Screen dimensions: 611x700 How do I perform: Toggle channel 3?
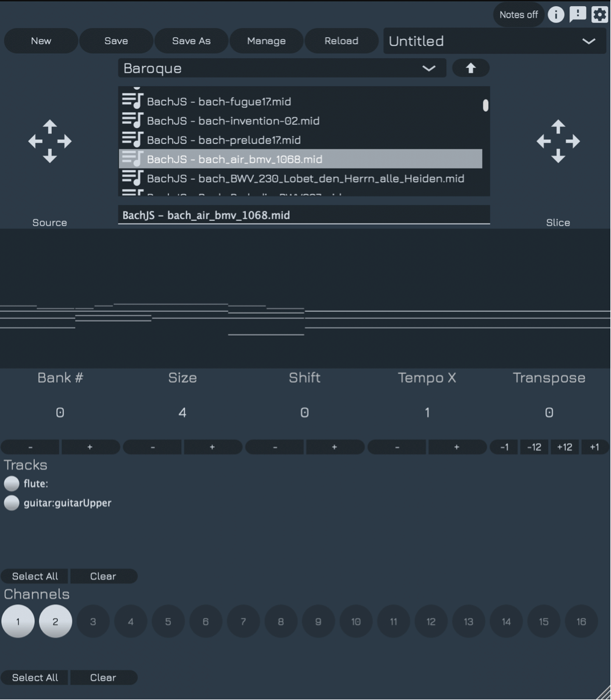click(93, 621)
